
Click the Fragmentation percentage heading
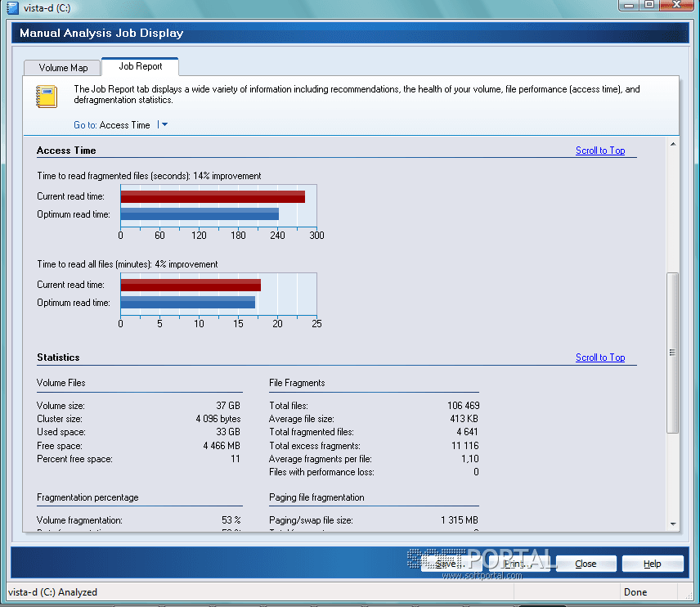click(87, 497)
